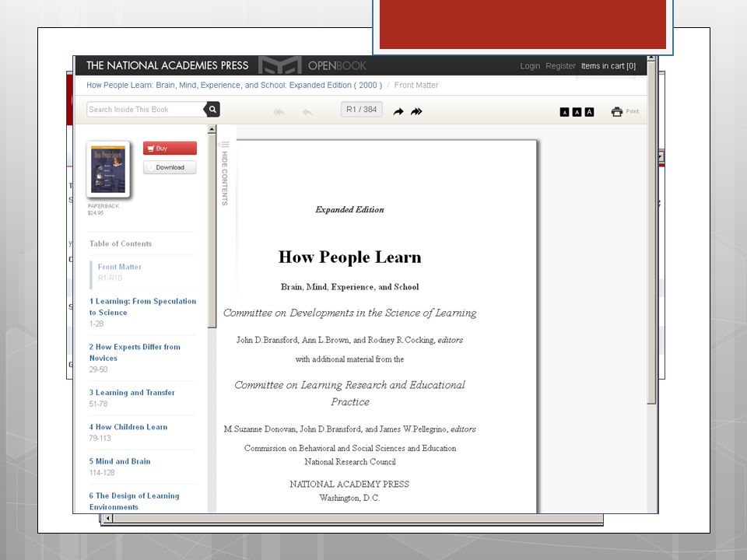Open chapter 3 Learning and Transfer

point(132,392)
